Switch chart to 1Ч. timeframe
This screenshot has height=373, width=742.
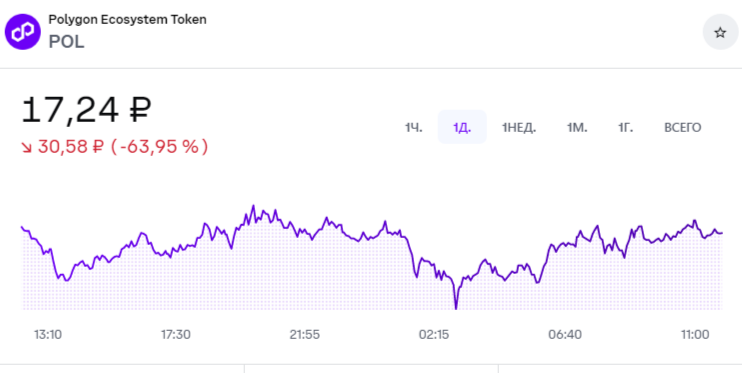414,127
